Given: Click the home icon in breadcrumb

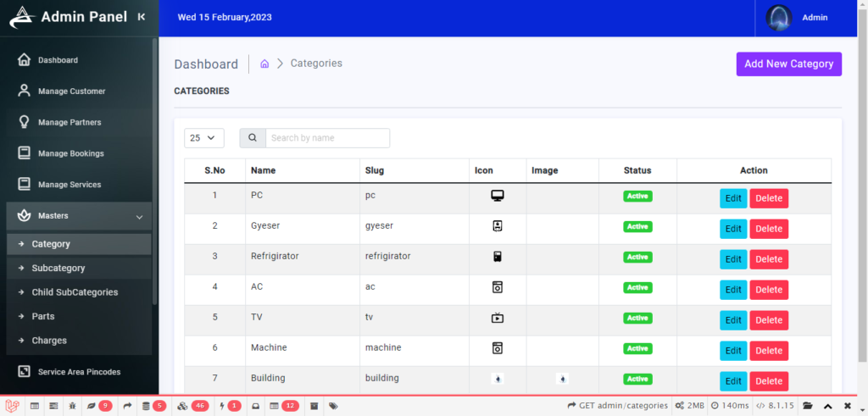Looking at the screenshot, I should coord(264,64).
